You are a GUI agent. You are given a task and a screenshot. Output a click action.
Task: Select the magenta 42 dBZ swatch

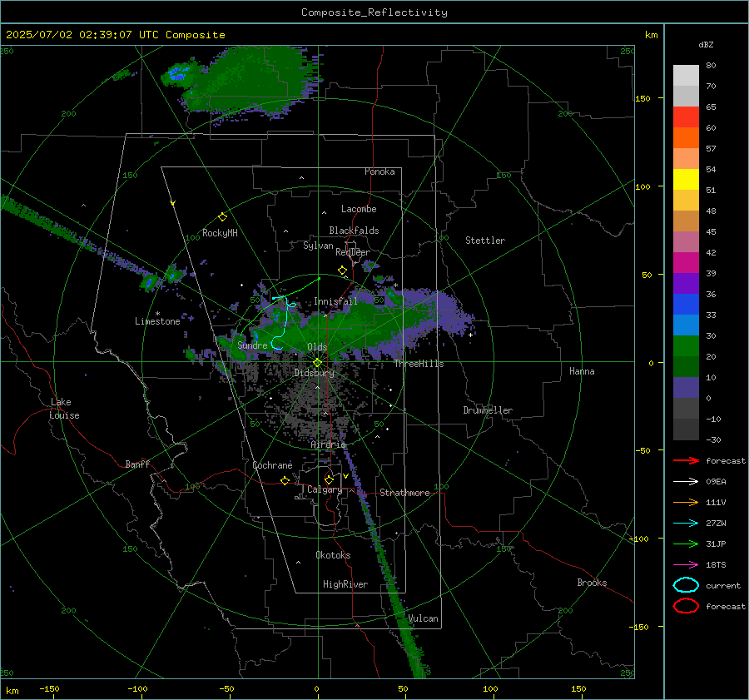click(686, 263)
